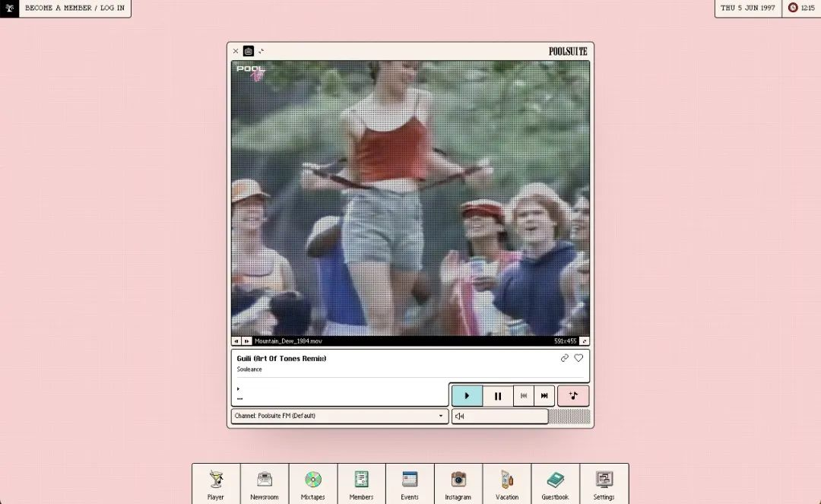Image resolution: width=821 pixels, height=504 pixels.
Task: Pause the current track
Action: pyautogui.click(x=498, y=396)
